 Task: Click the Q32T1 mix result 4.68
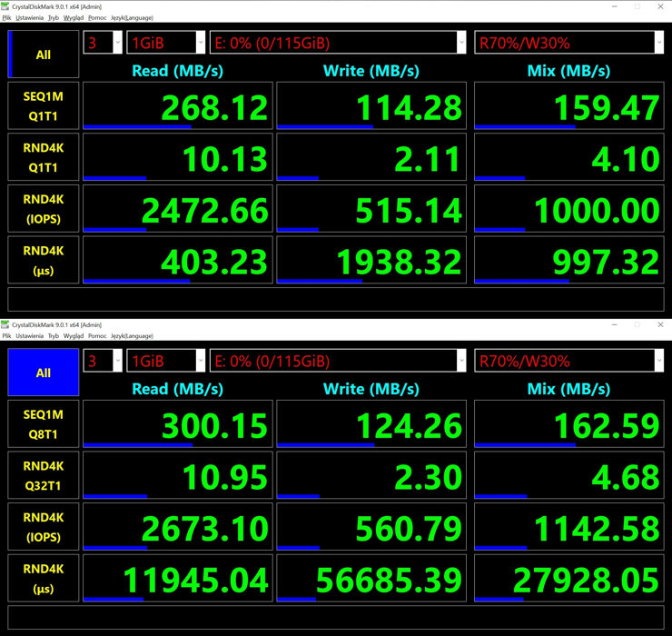pyautogui.click(x=569, y=475)
